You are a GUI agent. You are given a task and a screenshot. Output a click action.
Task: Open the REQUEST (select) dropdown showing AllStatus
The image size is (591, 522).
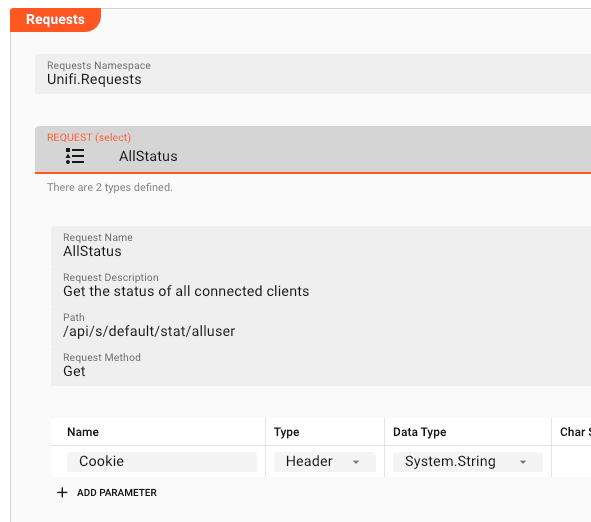click(313, 150)
